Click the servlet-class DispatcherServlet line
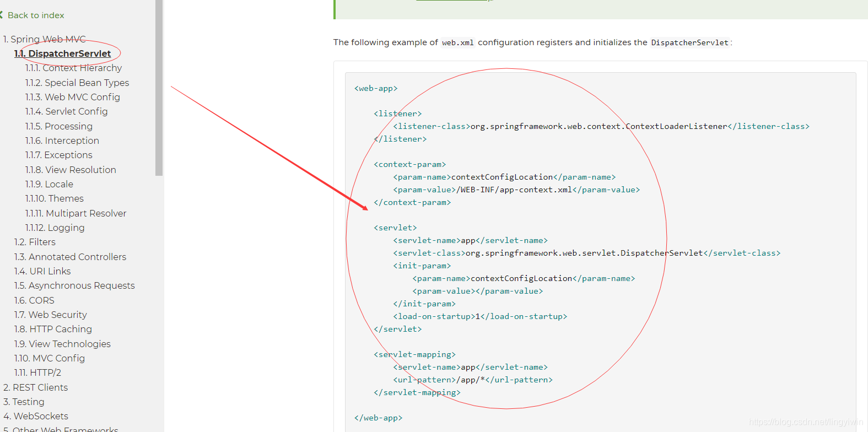Viewport: 868px width, 432px height. click(586, 253)
